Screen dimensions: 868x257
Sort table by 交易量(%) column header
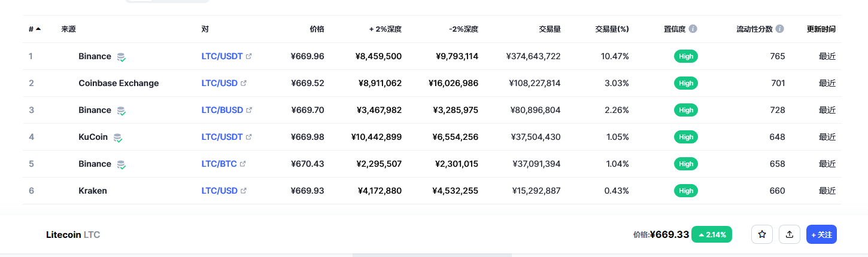click(x=612, y=29)
